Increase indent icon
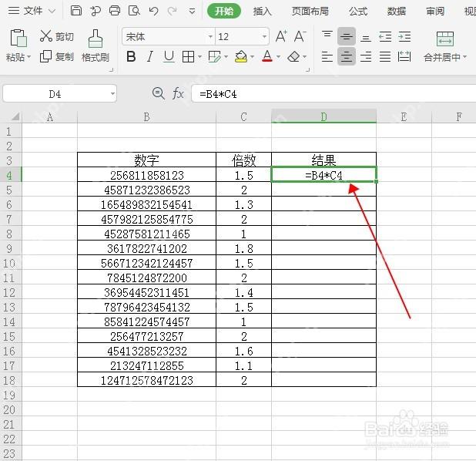Screen dimensions: 476x461 (404, 37)
